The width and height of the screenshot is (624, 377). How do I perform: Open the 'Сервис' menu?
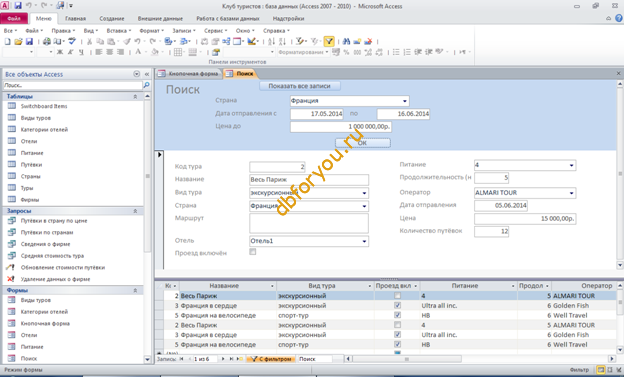[215, 31]
